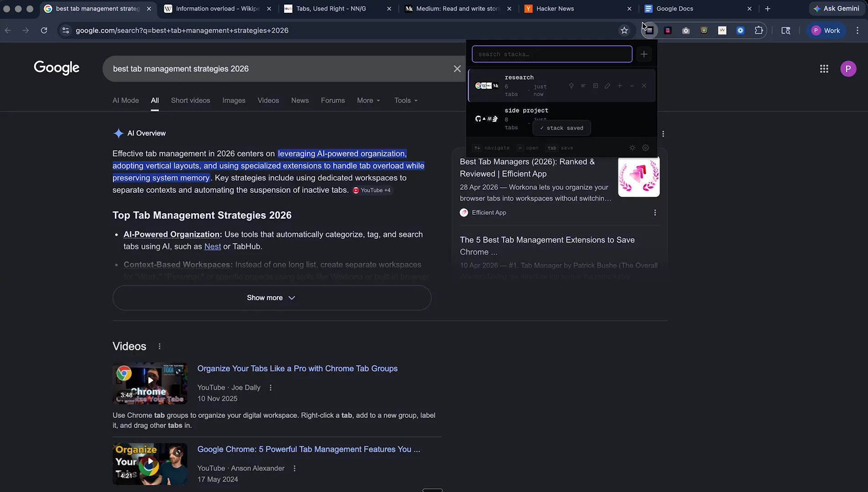The image size is (868, 492).
Task: Click the Google logo
Action: 56,68
